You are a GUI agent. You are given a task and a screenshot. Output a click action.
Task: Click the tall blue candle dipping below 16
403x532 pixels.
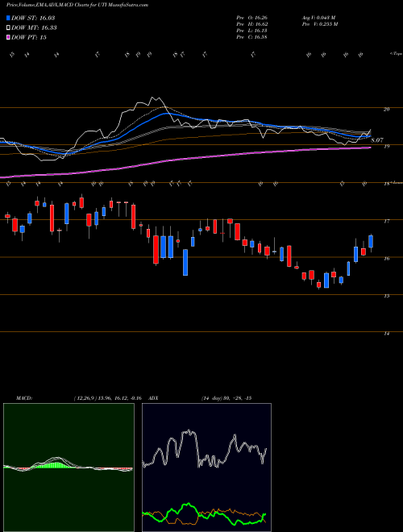(185, 262)
